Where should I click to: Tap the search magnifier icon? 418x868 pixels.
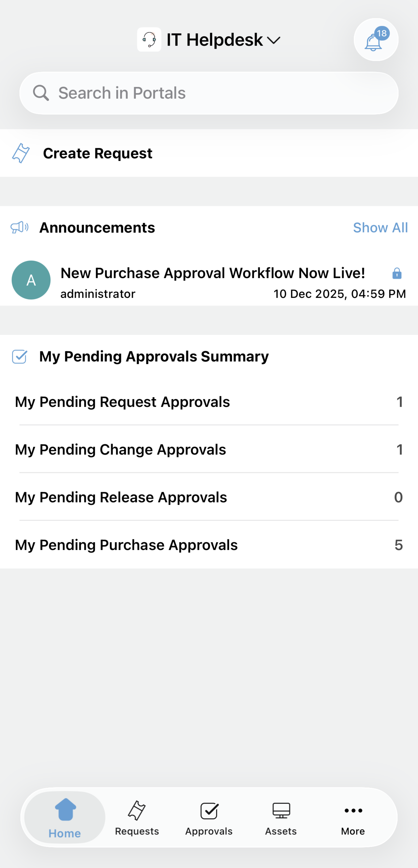(x=41, y=93)
